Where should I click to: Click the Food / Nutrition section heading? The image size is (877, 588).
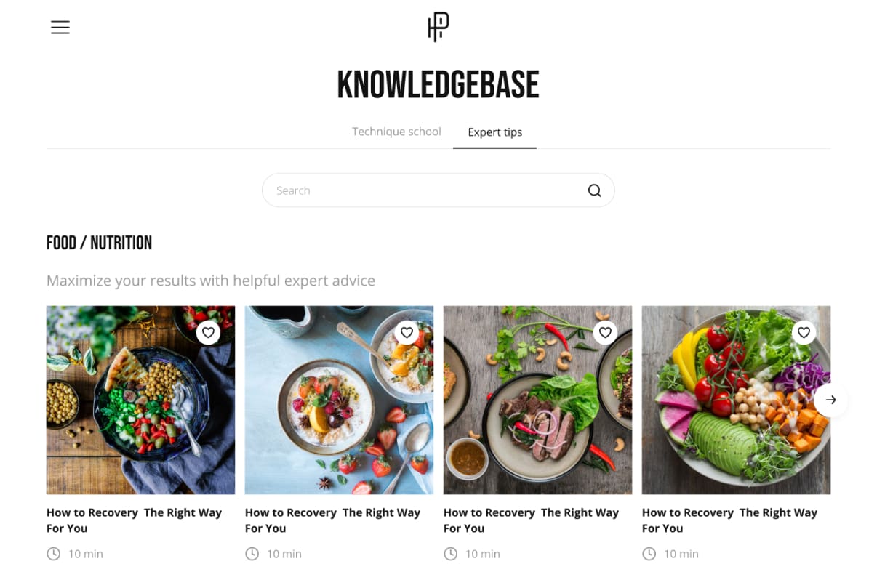(x=99, y=243)
